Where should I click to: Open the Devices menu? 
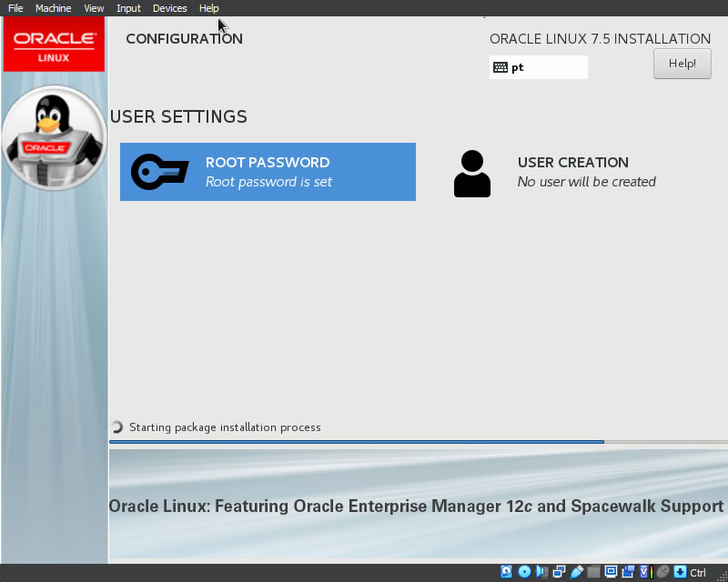point(169,8)
